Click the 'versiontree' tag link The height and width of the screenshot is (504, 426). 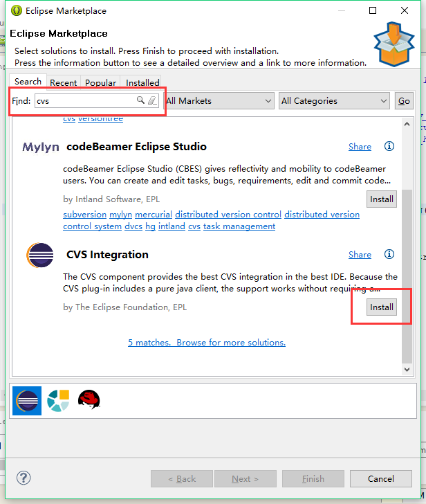(x=100, y=119)
